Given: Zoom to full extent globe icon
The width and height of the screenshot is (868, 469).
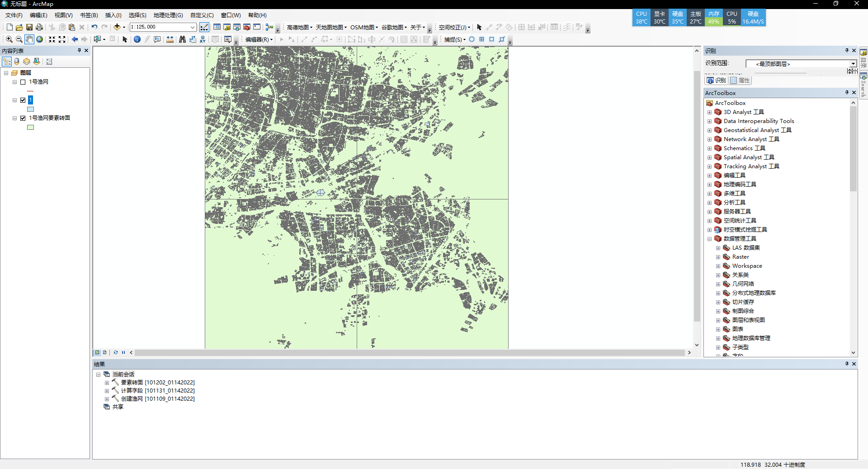Looking at the screenshot, I should pyautogui.click(x=40, y=39).
